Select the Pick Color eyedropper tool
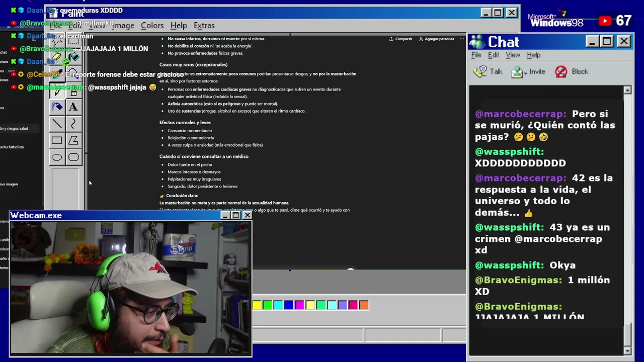Image resolution: width=644 pixels, height=362 pixels. pos(57,74)
